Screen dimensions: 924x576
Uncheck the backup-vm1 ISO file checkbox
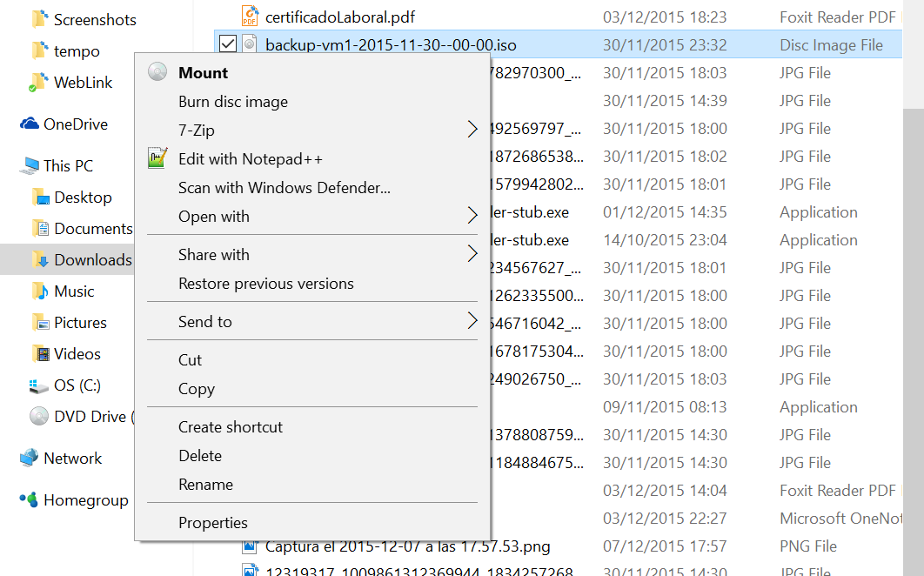coord(227,44)
